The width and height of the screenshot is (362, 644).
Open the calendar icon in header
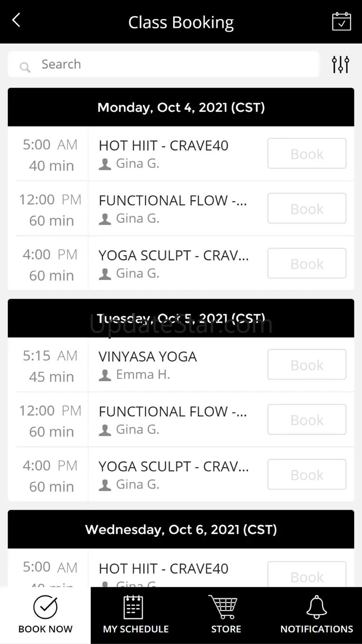click(341, 21)
